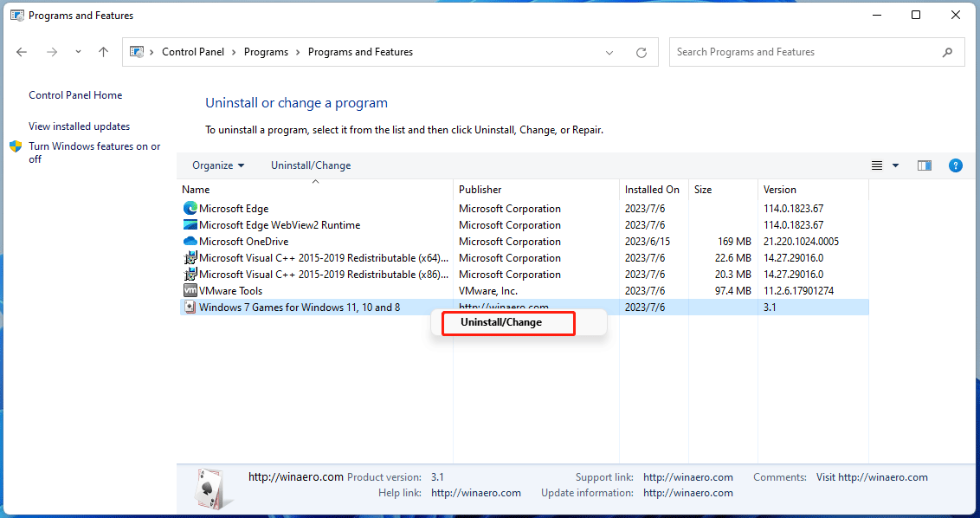Click the large playing cards icon in details pane

(x=213, y=489)
